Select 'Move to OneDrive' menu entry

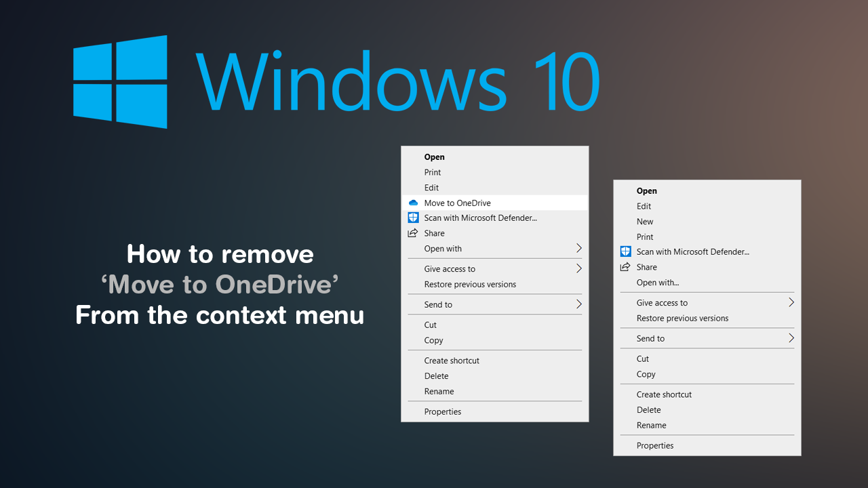click(x=495, y=203)
